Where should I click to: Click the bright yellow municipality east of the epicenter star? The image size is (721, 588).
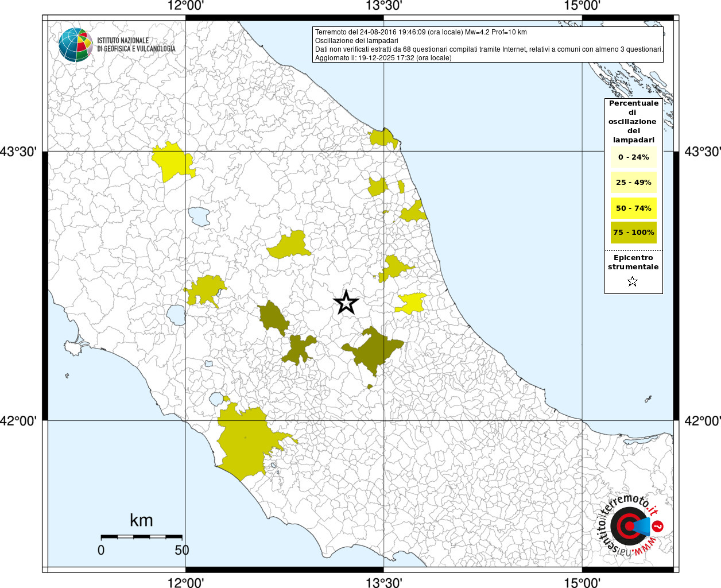pyautogui.click(x=411, y=303)
